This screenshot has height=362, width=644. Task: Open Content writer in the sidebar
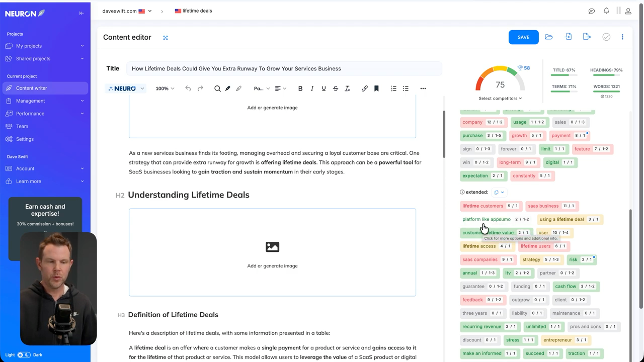click(x=31, y=88)
